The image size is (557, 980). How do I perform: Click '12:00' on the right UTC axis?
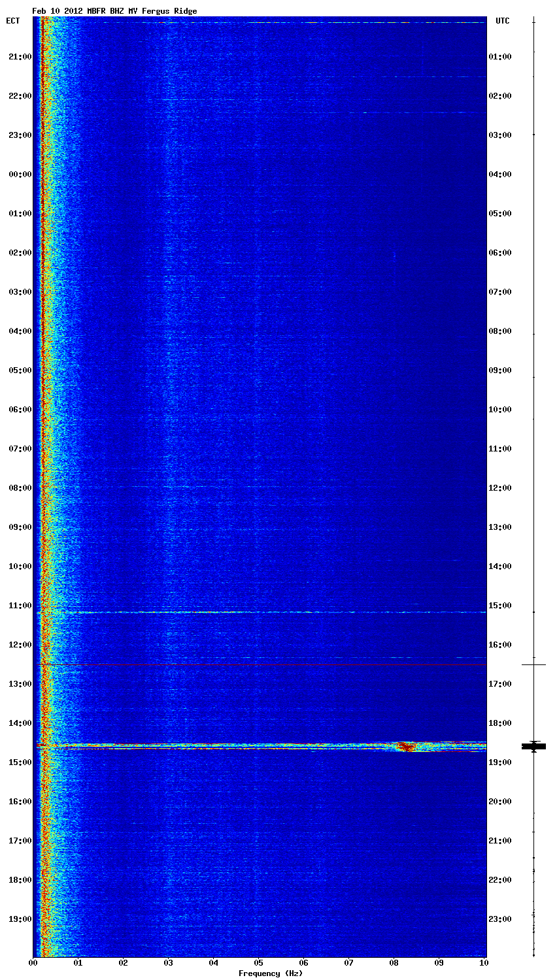pyautogui.click(x=500, y=488)
